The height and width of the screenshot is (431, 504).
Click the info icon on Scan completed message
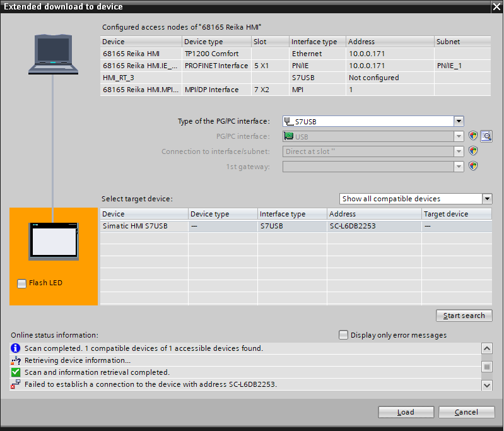[x=15, y=348]
